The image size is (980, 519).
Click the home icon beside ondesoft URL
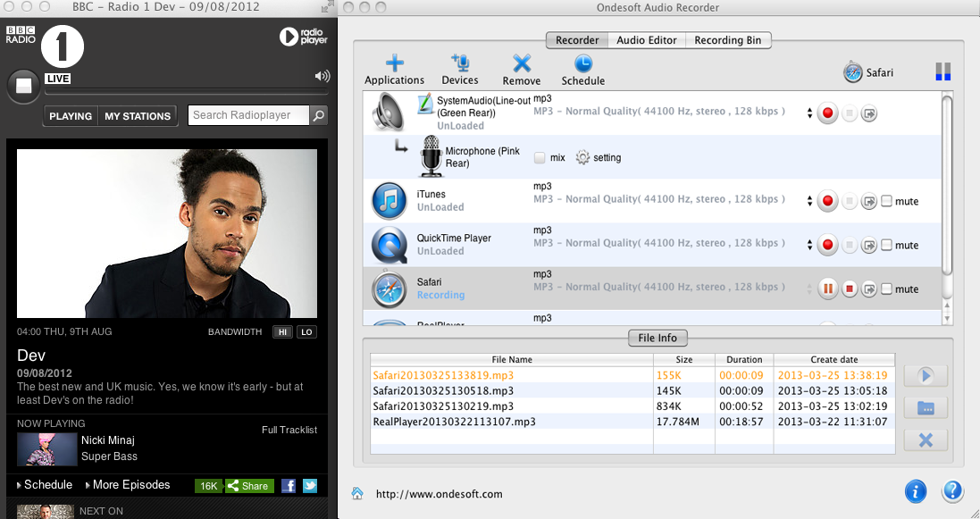[357, 493]
